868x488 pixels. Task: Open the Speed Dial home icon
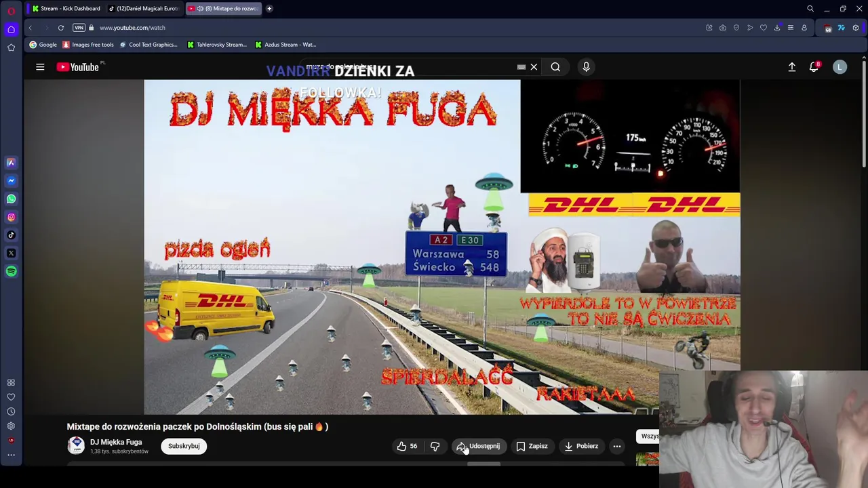pos(11,29)
